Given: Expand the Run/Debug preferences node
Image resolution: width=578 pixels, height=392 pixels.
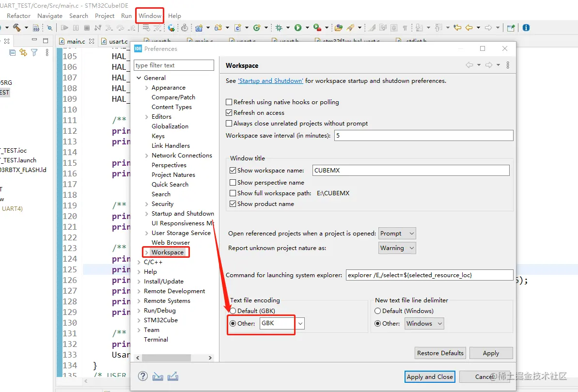Looking at the screenshot, I should click(x=139, y=311).
